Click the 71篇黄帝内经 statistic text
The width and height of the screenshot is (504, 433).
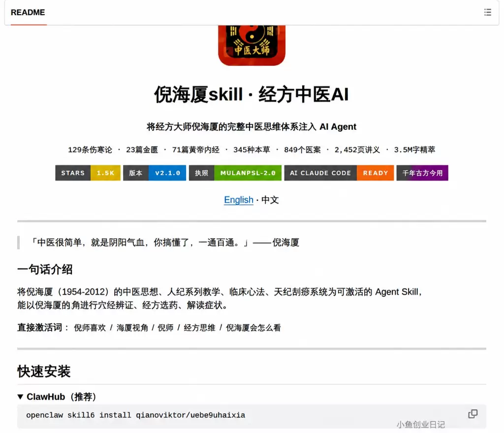[x=196, y=150]
